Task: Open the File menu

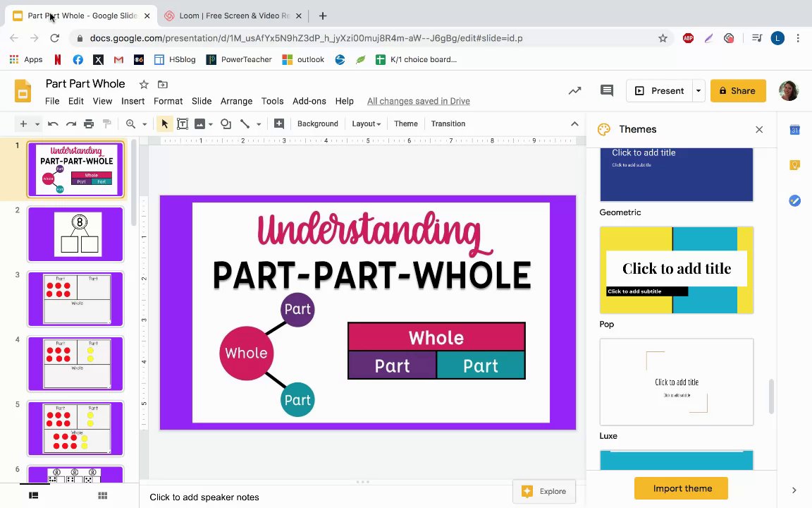Action: tap(52, 101)
